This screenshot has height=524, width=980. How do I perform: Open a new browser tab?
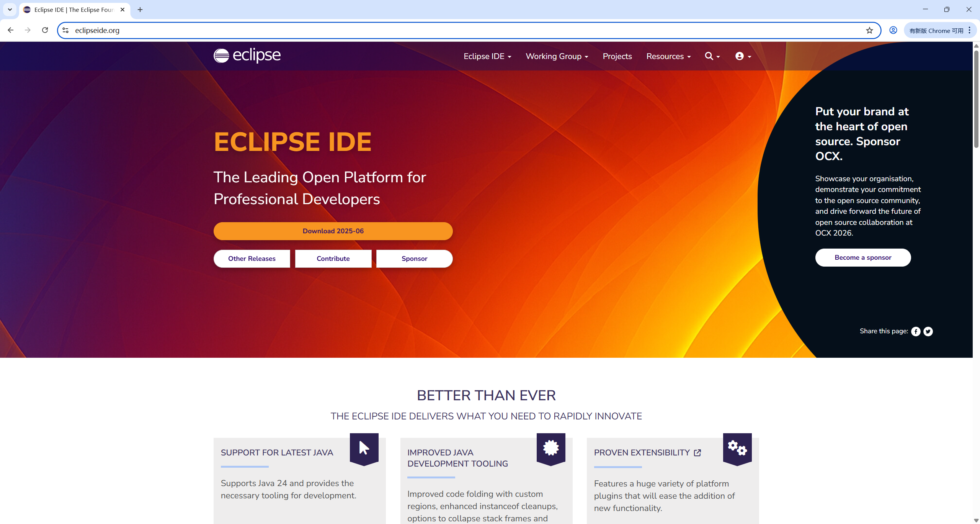click(140, 10)
